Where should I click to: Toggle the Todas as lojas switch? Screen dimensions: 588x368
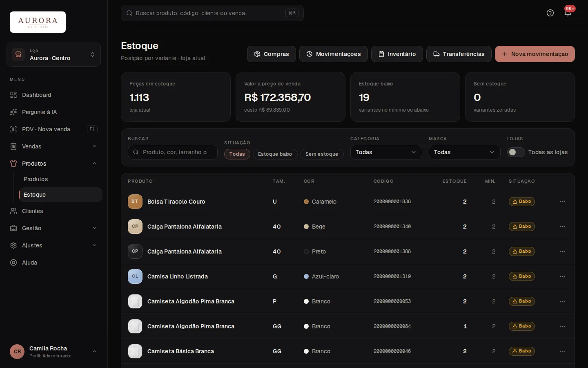coord(516,152)
